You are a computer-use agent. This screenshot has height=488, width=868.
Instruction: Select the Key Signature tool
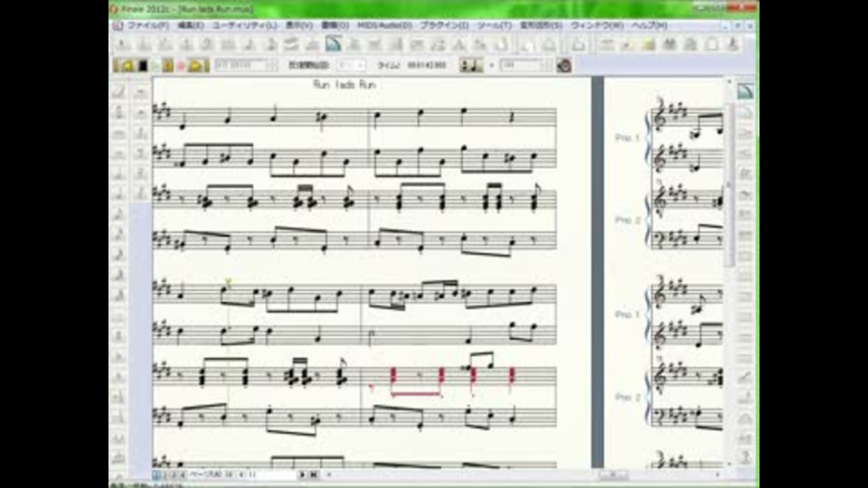pyautogui.click(x=165, y=44)
